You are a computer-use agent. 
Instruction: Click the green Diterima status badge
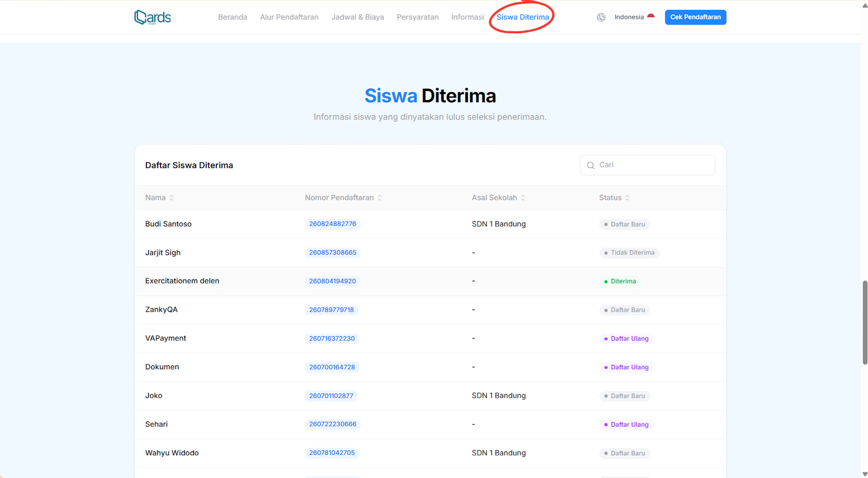coord(620,282)
